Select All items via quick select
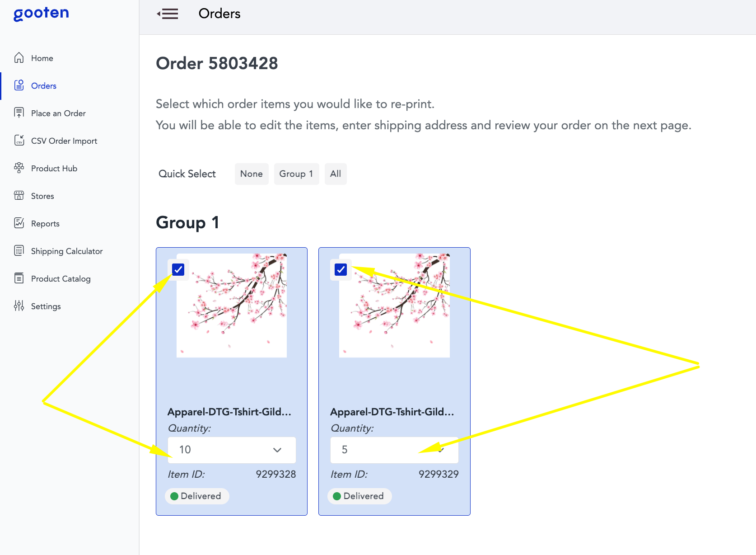The width and height of the screenshot is (756, 555). pyautogui.click(x=336, y=174)
